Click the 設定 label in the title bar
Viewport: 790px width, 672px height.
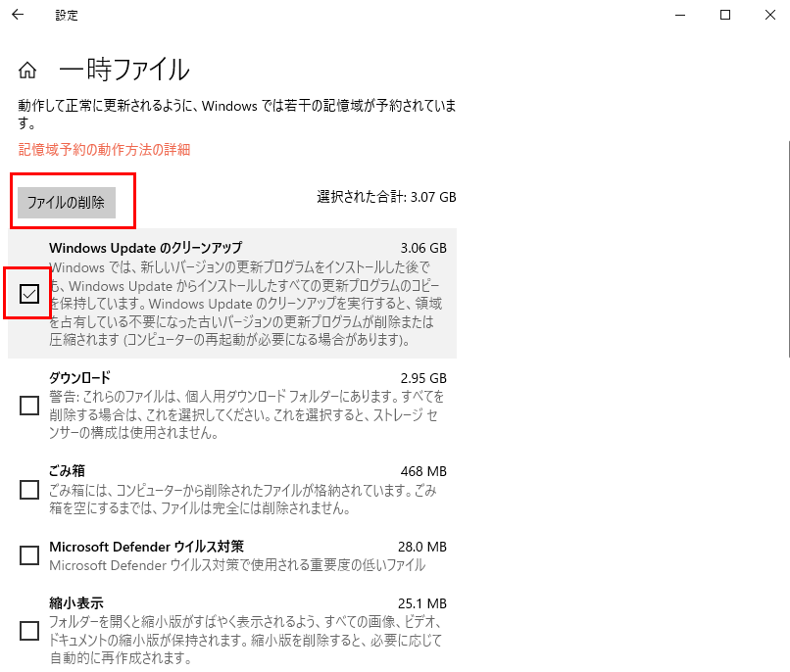(67, 15)
